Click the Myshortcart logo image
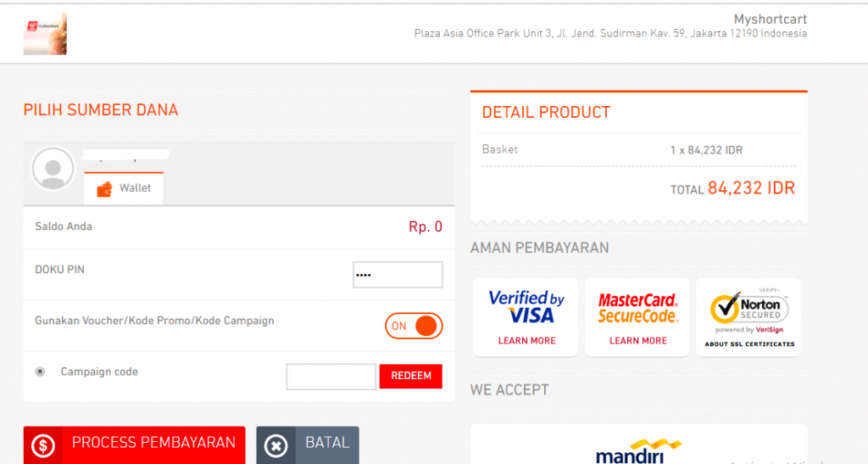The width and height of the screenshot is (868, 464). click(x=45, y=34)
